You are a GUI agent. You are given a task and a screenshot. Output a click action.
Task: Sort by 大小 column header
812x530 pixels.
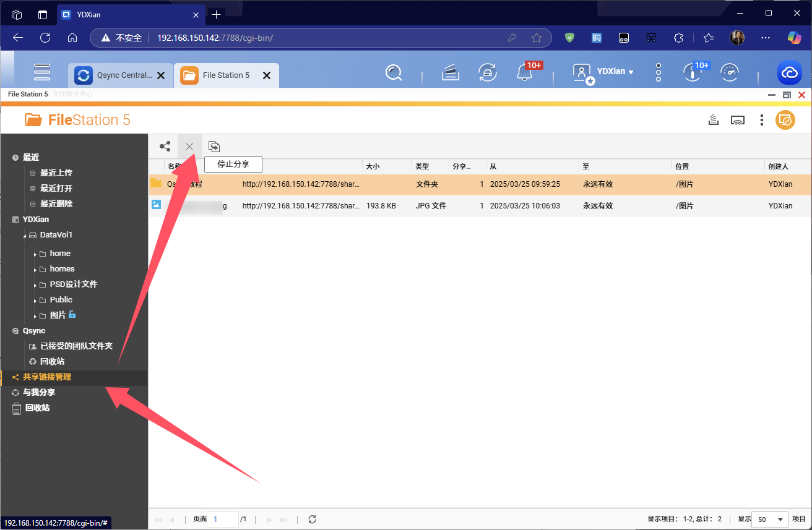coord(373,166)
